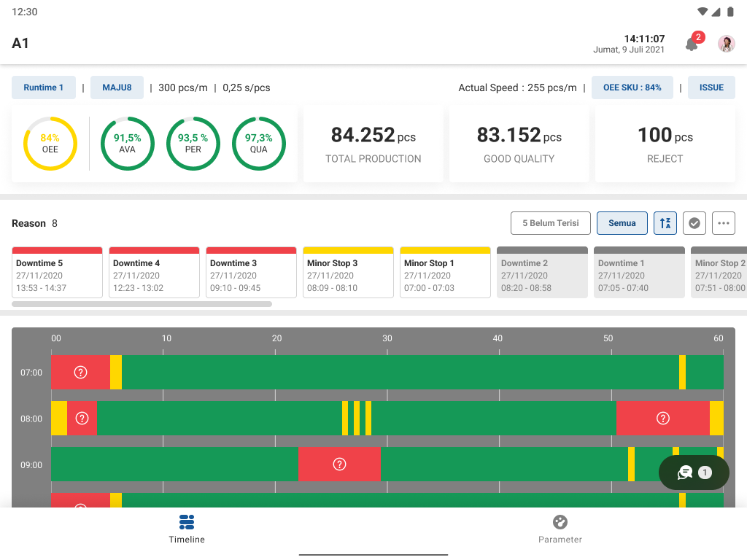Click question mark on late 08:00 red block
The image size is (747, 560).
pyautogui.click(x=662, y=418)
